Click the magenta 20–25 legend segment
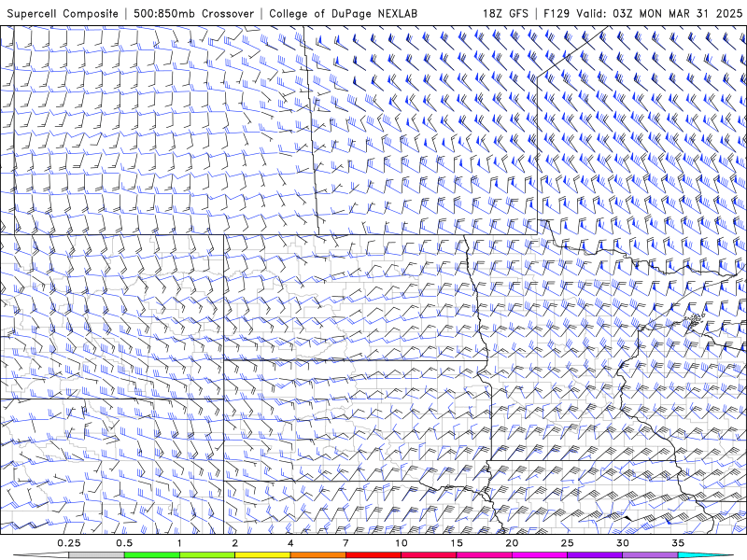Viewport: 747px width, 560px height. tap(540, 555)
